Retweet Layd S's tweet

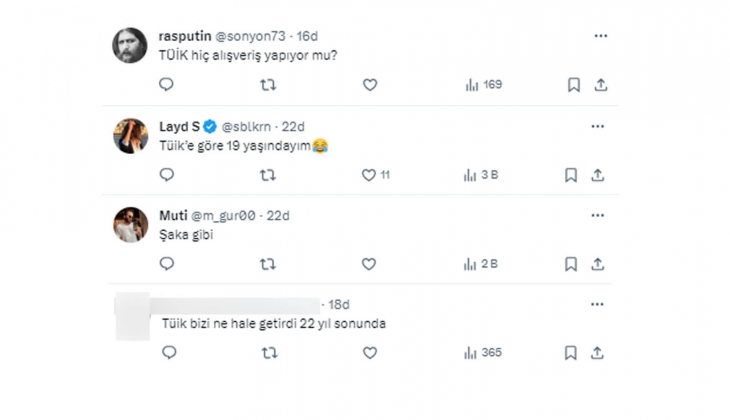tap(268, 175)
